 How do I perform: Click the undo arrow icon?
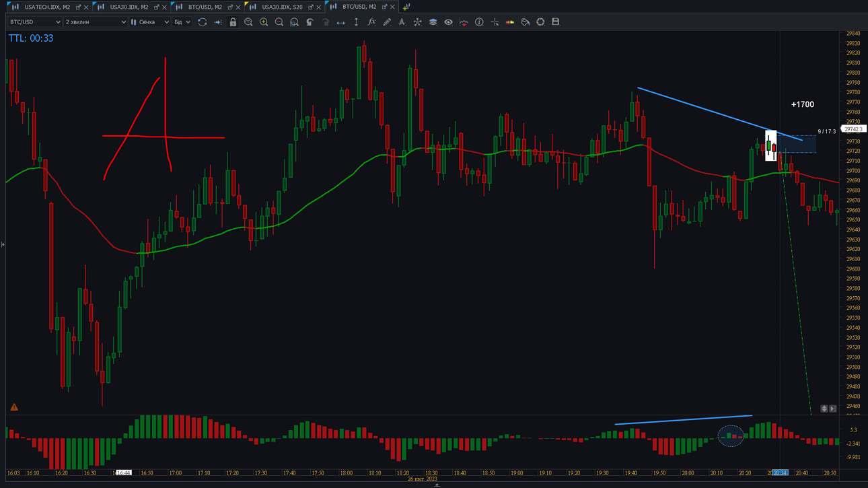310,22
